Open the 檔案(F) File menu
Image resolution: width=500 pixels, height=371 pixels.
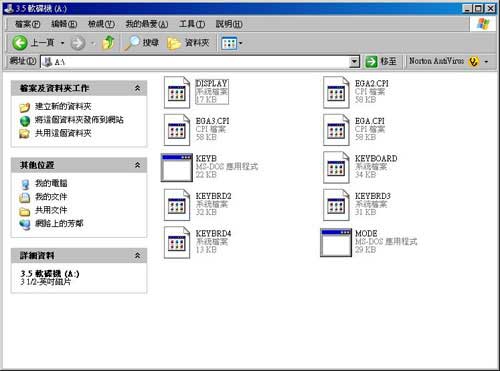(28, 24)
